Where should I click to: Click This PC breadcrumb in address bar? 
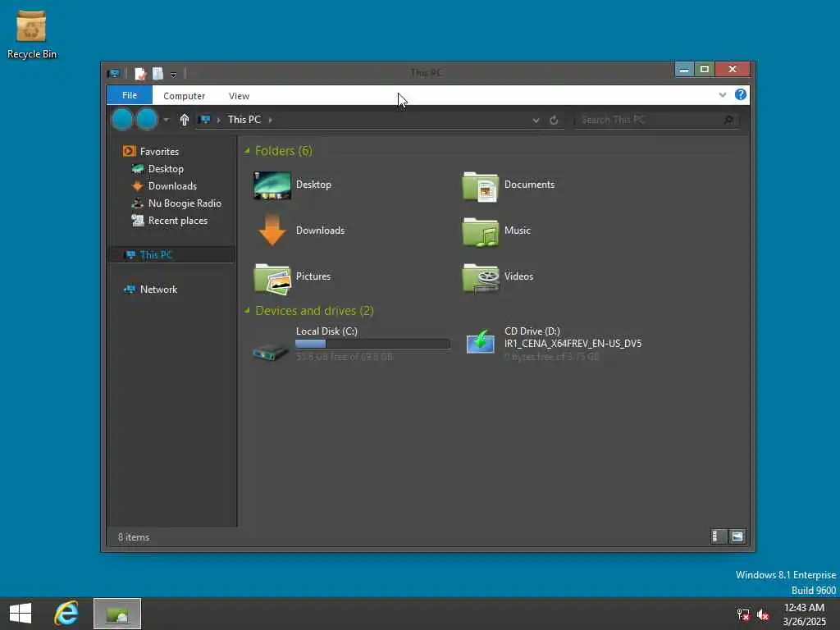244,120
